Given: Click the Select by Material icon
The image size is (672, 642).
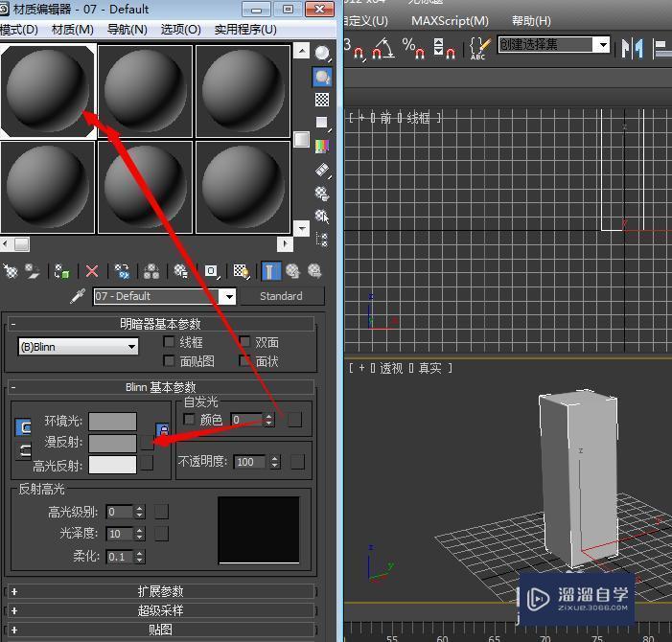Looking at the screenshot, I should click(322, 217).
